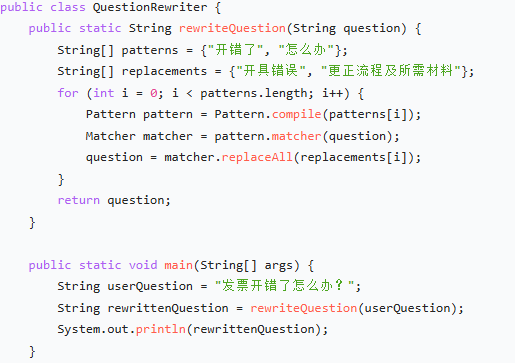515x363 pixels.
Task: Click the "发票开错了怎么办？" string
Action: [x=285, y=286]
